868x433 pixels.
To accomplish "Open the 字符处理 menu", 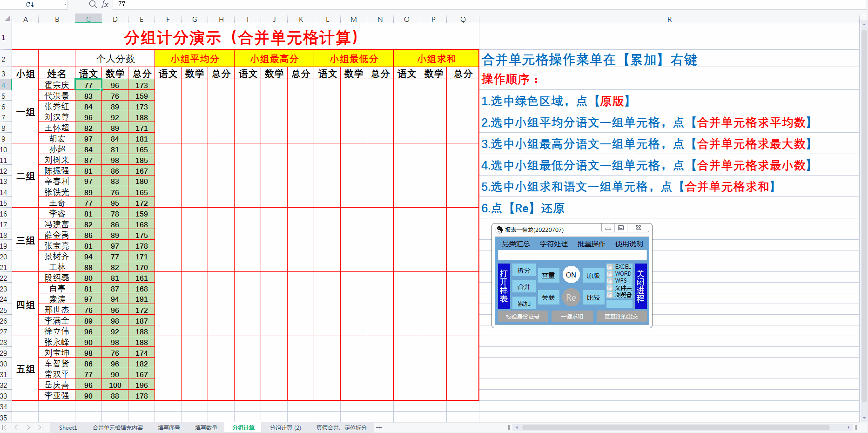I will coord(554,244).
